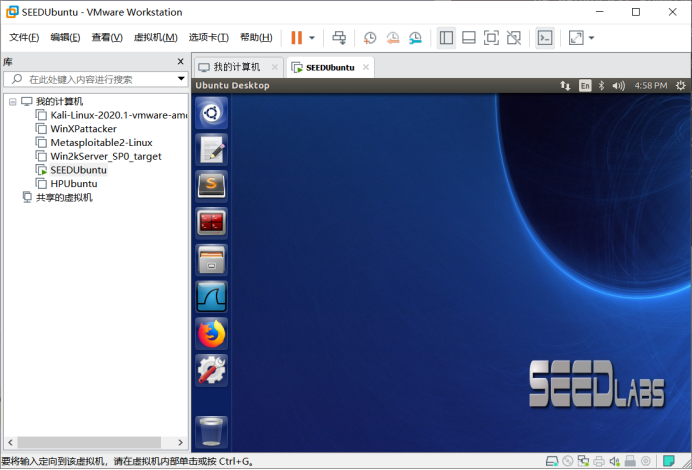Collapse the 我的计算机 tree node
The width and height of the screenshot is (692, 470).
coord(13,102)
